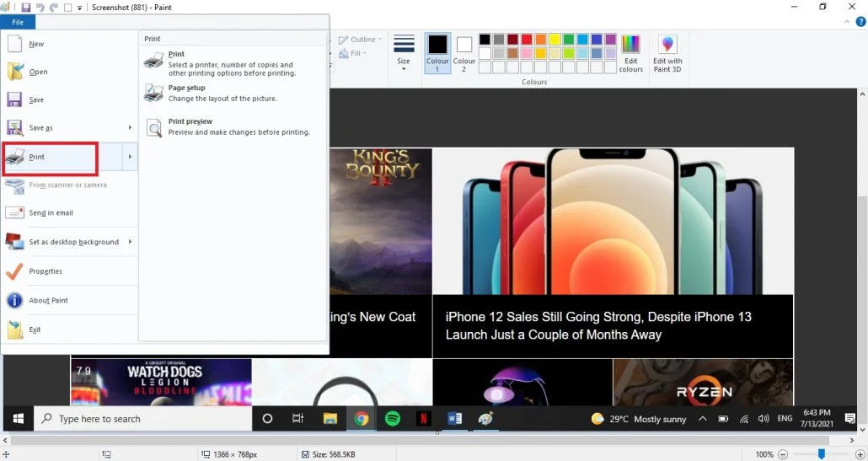
Task: Click the Paint palette icon in taskbar
Action: 485,418
